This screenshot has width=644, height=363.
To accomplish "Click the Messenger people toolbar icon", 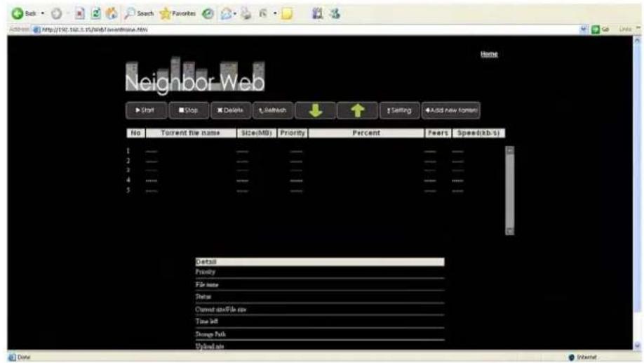I will point(335,14).
